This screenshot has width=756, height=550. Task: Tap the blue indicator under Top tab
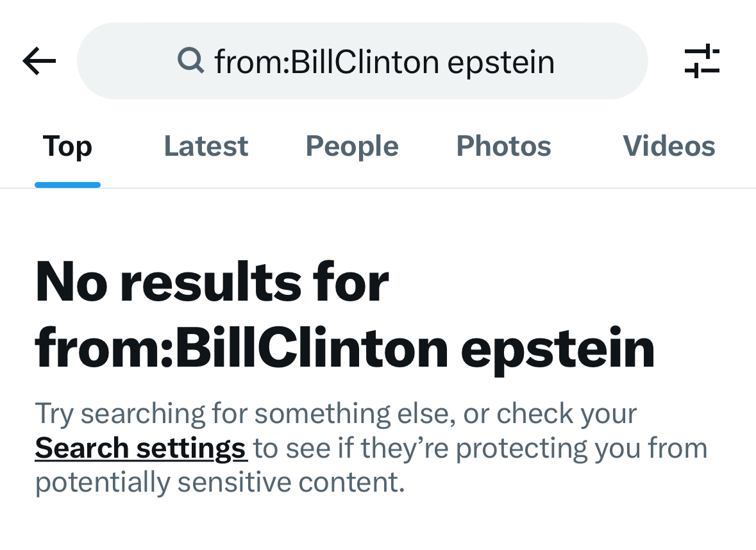pyautogui.click(x=67, y=185)
